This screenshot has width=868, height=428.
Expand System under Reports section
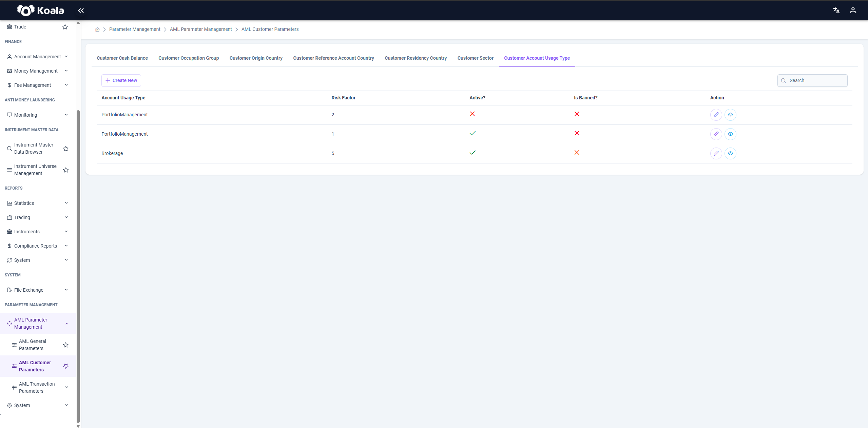point(37,260)
